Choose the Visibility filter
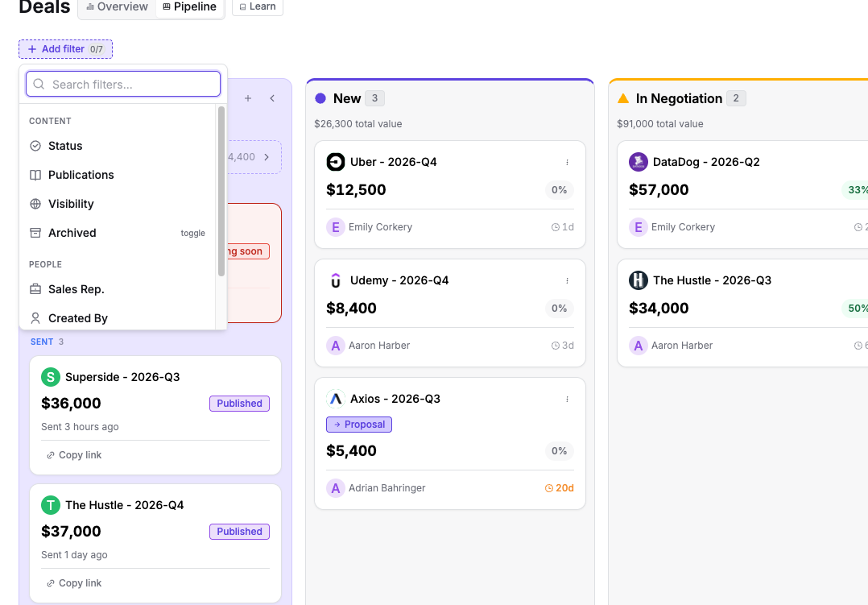 (x=118, y=204)
